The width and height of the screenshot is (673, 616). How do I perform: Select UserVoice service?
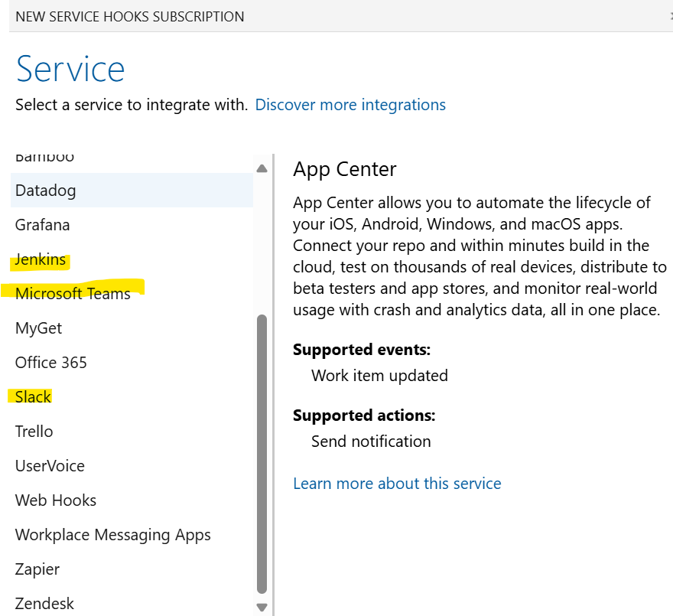coord(132,466)
